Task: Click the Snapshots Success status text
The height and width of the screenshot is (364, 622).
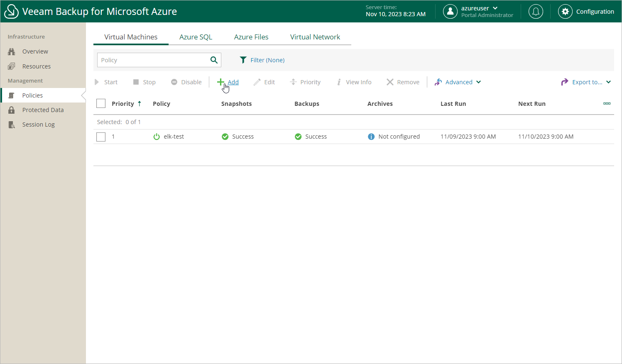Action: (x=243, y=137)
